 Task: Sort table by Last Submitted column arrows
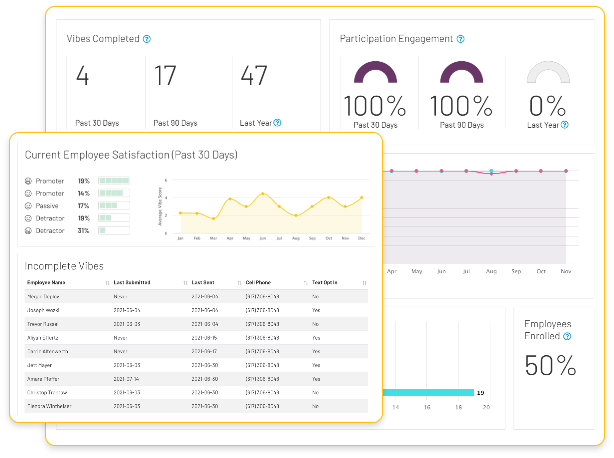click(x=185, y=283)
